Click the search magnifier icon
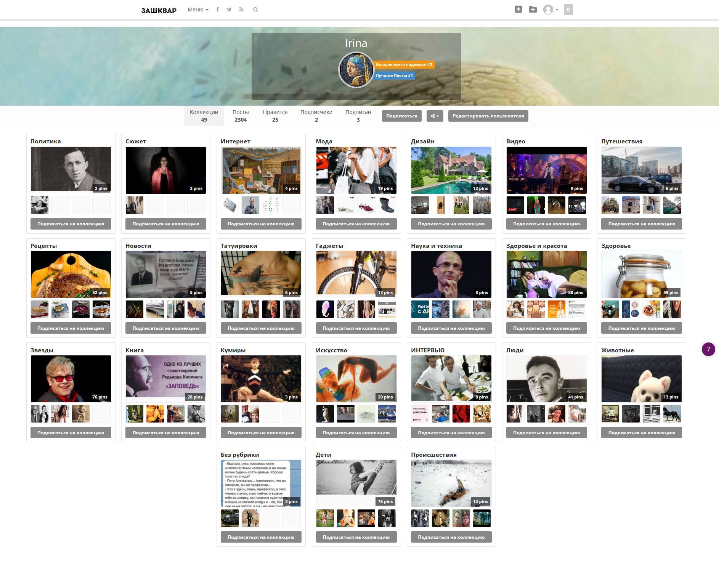The width and height of the screenshot is (719, 588). (255, 10)
